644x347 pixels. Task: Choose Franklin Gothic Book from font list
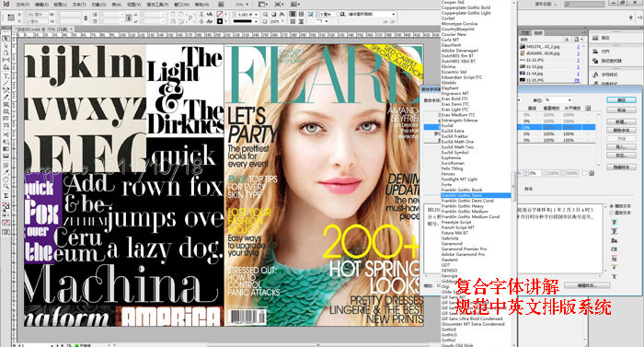[x=462, y=190]
